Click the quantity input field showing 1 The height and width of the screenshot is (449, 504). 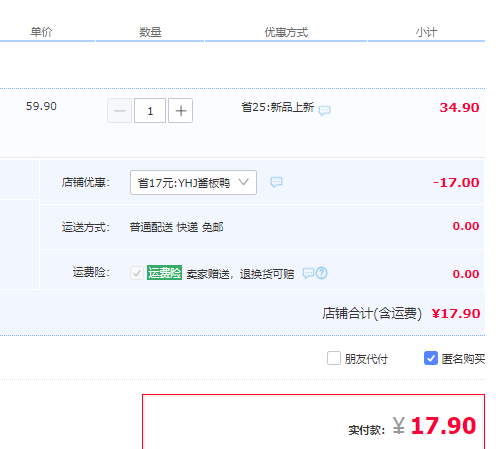pos(150,111)
